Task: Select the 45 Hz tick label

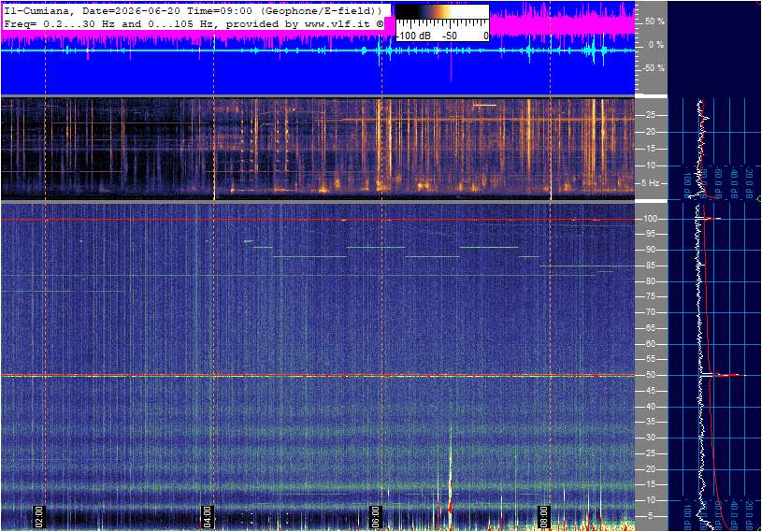Action: pos(650,391)
